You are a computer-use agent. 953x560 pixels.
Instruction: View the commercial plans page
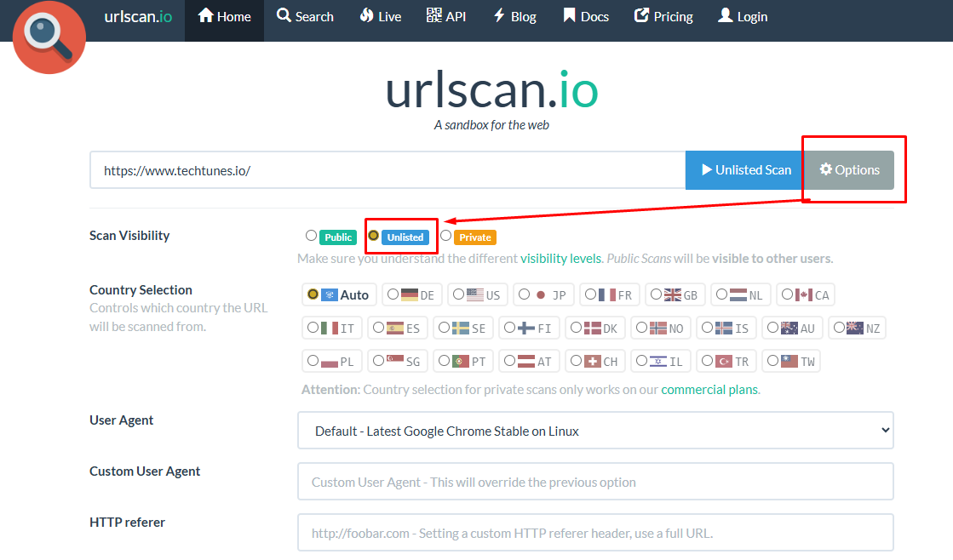pyautogui.click(x=709, y=389)
